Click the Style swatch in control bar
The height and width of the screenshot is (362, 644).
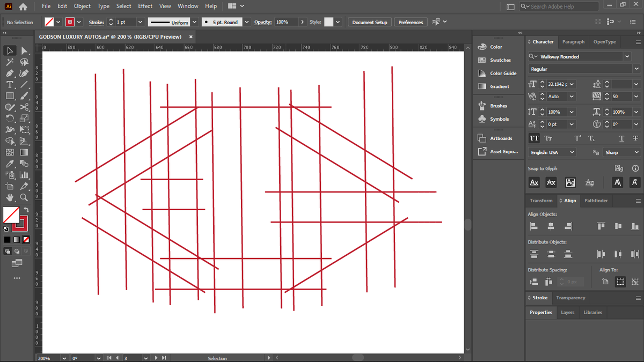[x=328, y=22]
